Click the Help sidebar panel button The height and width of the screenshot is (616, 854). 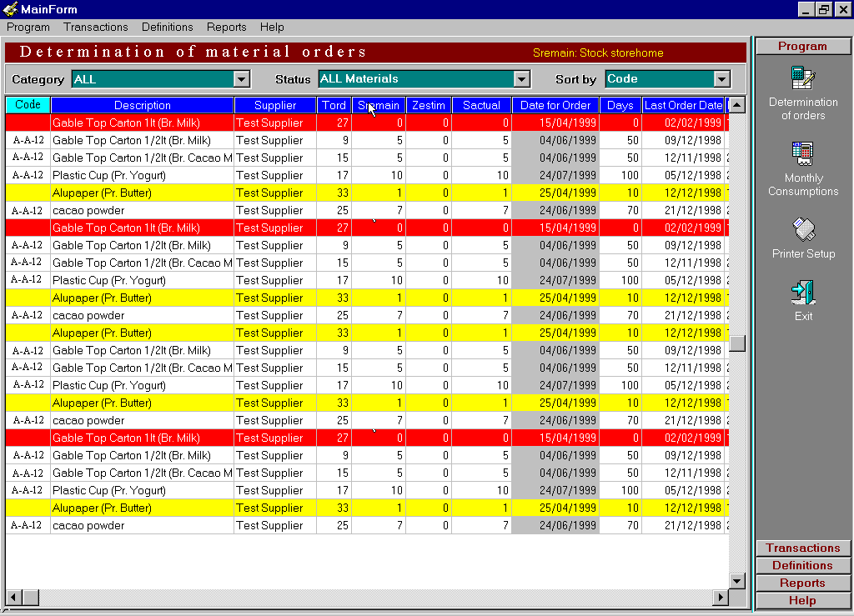pyautogui.click(x=802, y=600)
